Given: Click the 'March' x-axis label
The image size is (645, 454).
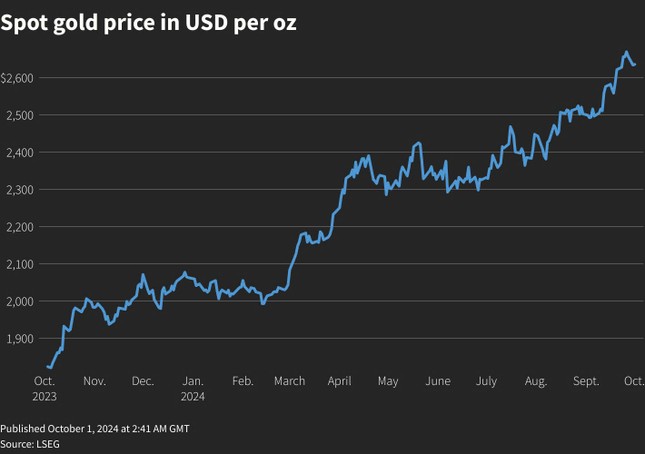Looking at the screenshot, I should tap(290, 381).
